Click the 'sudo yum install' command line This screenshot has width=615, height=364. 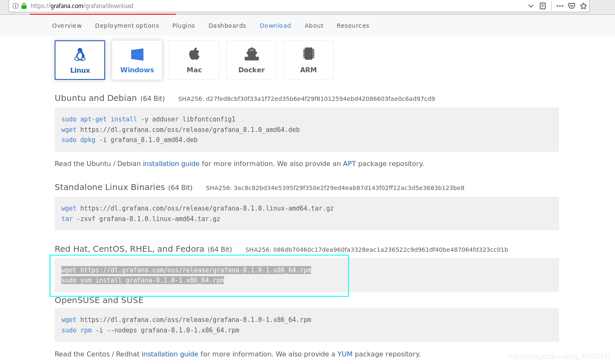pyautogui.click(x=143, y=280)
